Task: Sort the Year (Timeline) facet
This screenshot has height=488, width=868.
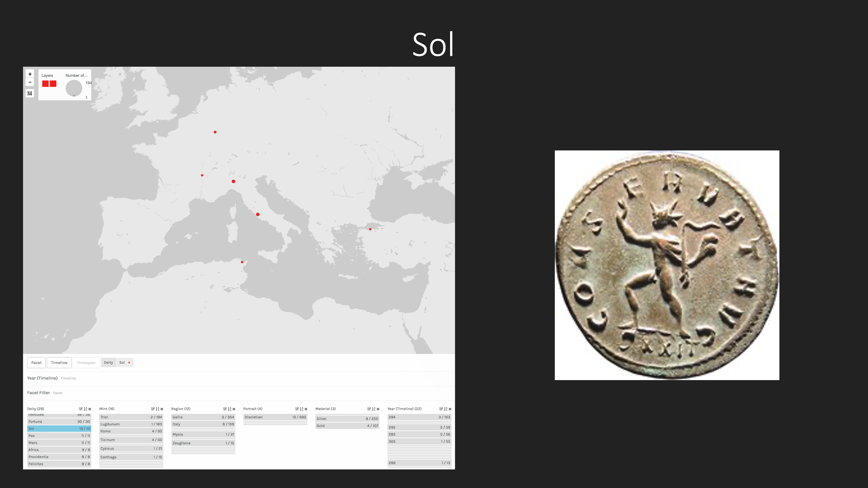Action: (445, 409)
